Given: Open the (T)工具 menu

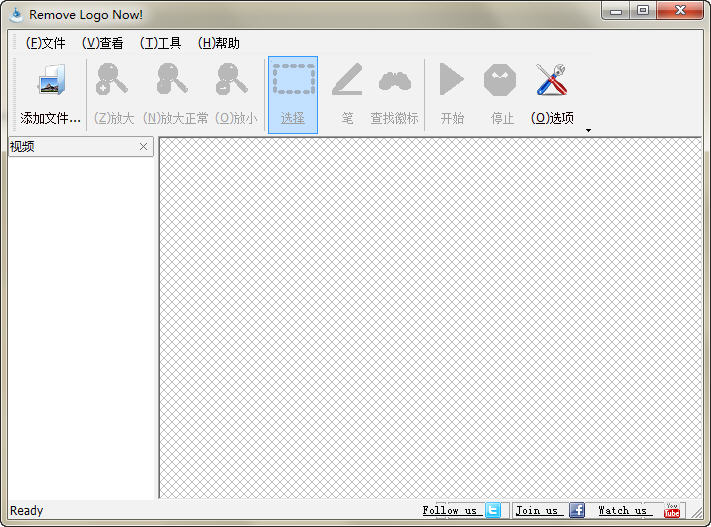Looking at the screenshot, I should tap(161, 43).
